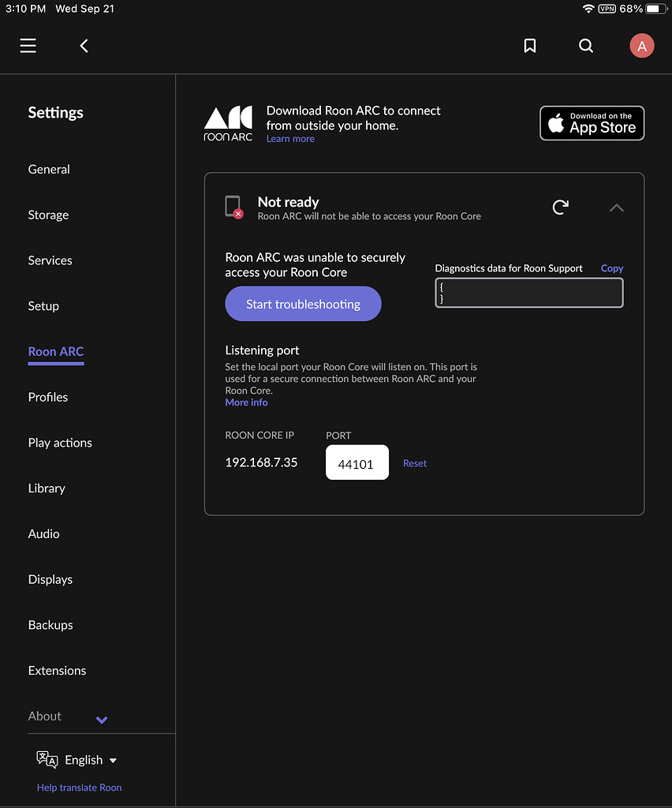The height and width of the screenshot is (808, 672).
Task: Click the search magnifier icon
Action: [x=586, y=46]
